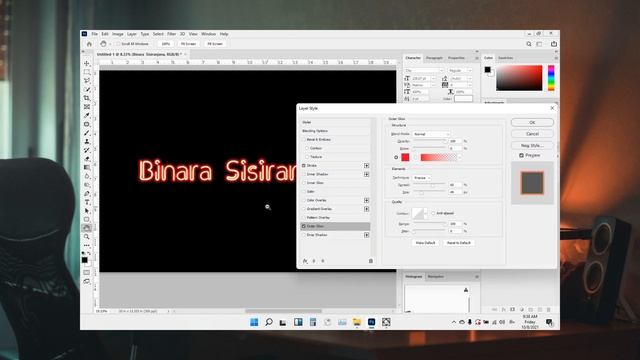Open Hand tool preset picker arrow
This screenshot has height=360, width=640.
click(110, 44)
